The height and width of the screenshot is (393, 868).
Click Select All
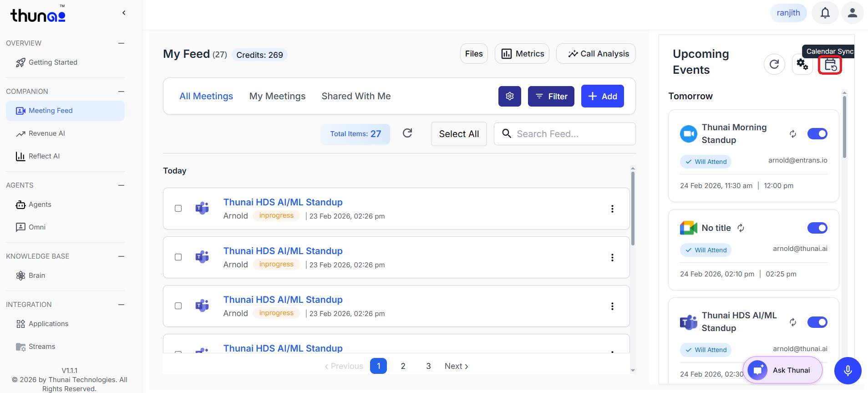click(x=459, y=134)
